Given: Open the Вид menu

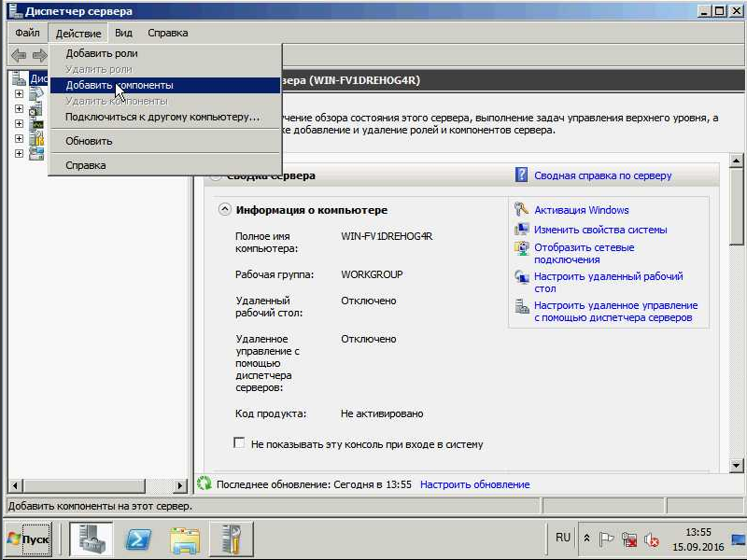Looking at the screenshot, I should pyautogui.click(x=123, y=33).
